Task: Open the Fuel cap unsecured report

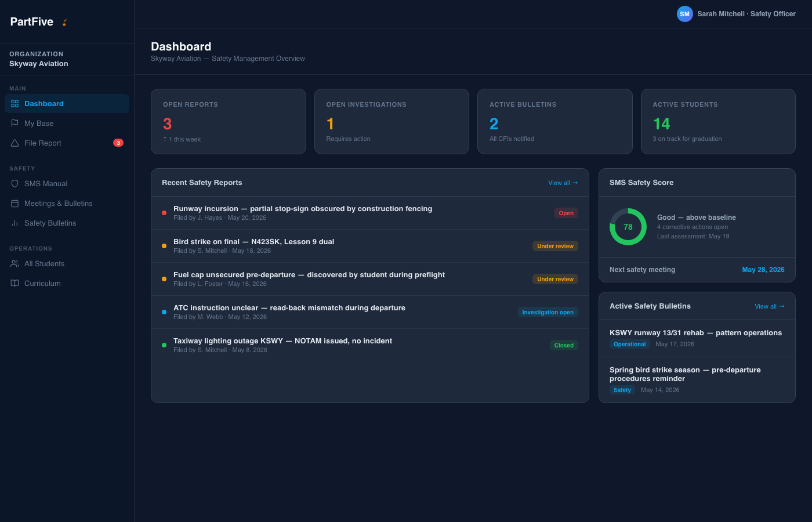Action: click(x=370, y=279)
